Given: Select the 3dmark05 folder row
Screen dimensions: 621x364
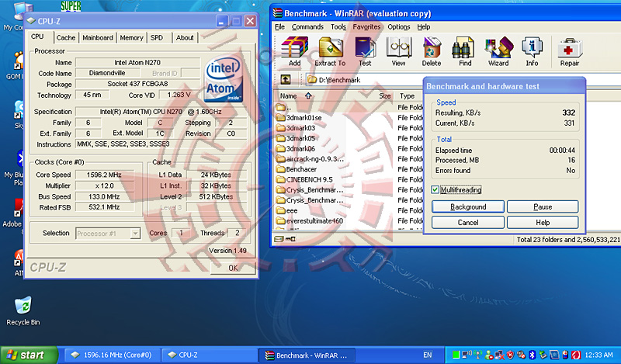Looking at the screenshot, I should click(296, 138).
